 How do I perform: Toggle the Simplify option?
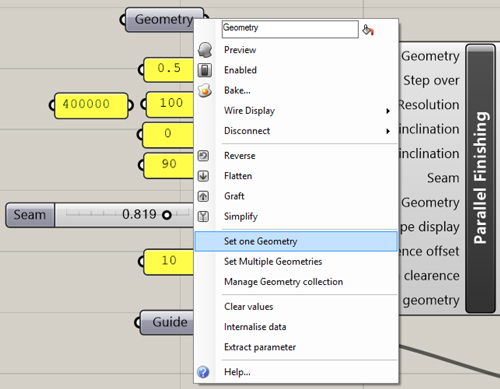coord(296,216)
